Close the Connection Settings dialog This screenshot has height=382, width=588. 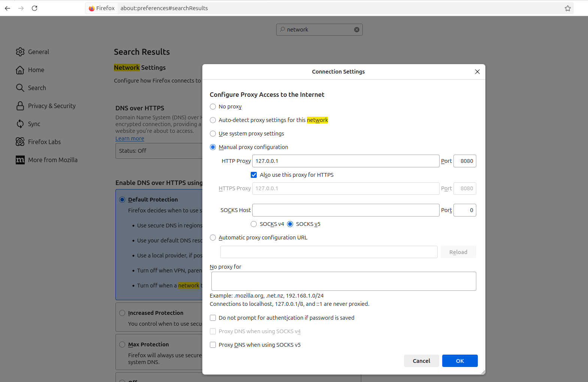click(477, 72)
